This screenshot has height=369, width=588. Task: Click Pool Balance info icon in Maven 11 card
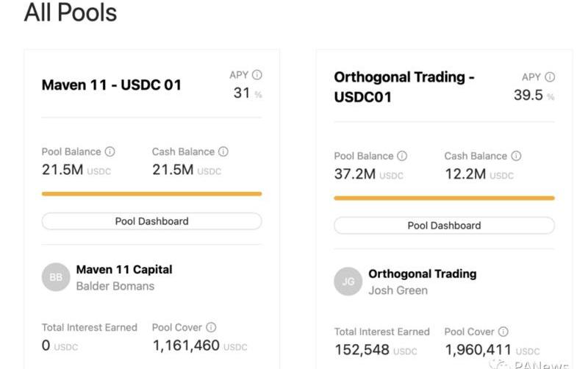pos(110,151)
